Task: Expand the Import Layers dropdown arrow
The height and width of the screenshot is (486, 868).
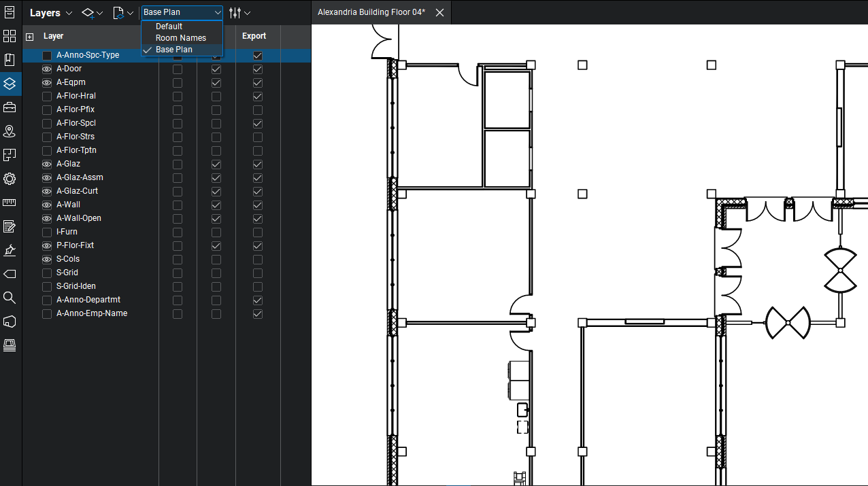Action: tap(129, 13)
